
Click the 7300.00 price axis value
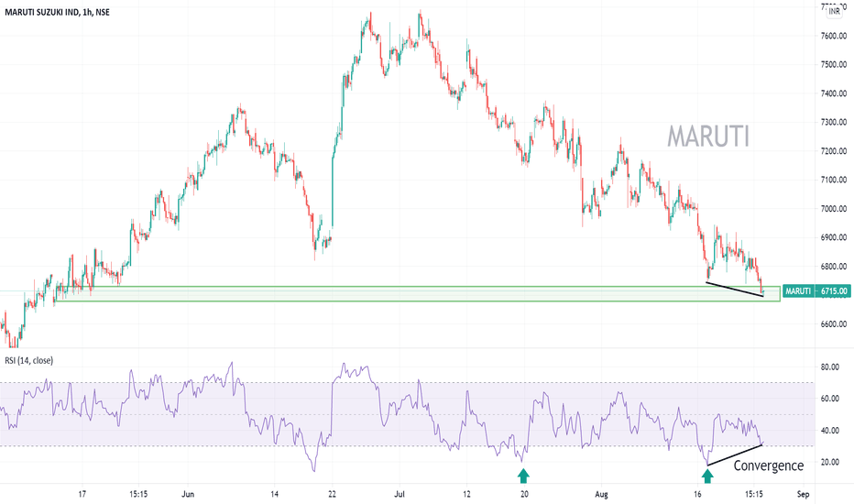pyautogui.click(x=833, y=122)
